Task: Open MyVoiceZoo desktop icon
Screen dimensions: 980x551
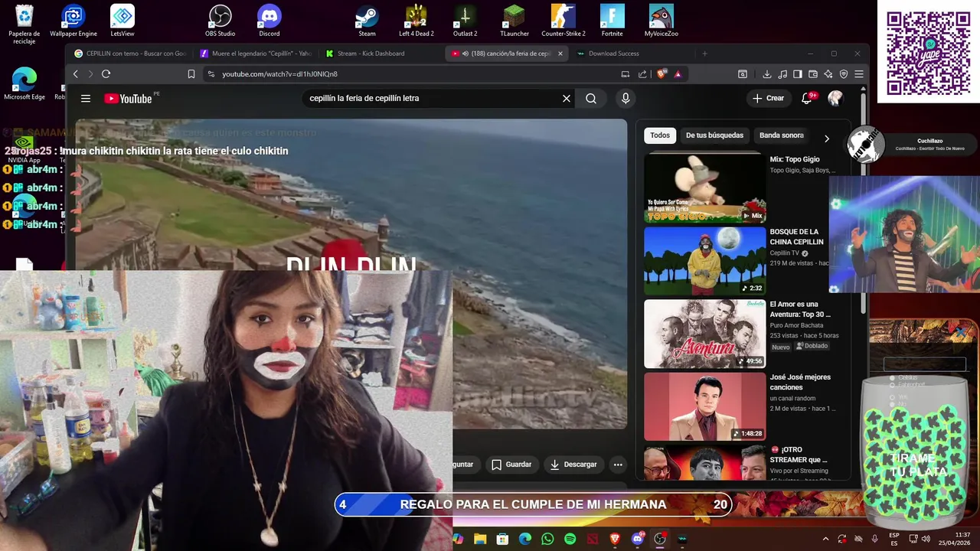Action: [x=661, y=21]
